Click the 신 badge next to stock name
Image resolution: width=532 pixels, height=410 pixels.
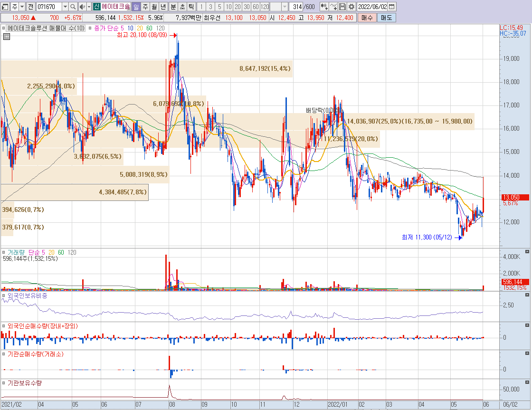pyautogui.click(x=96, y=7)
